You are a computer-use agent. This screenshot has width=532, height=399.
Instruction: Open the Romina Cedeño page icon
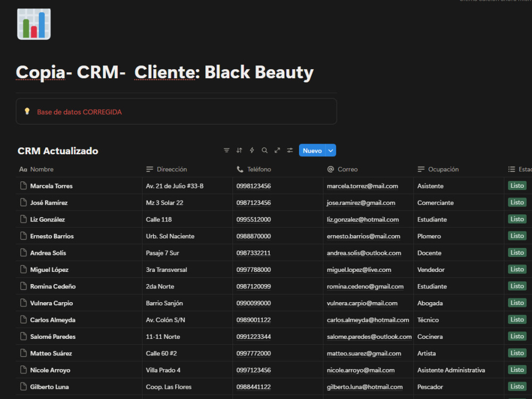pyautogui.click(x=23, y=286)
